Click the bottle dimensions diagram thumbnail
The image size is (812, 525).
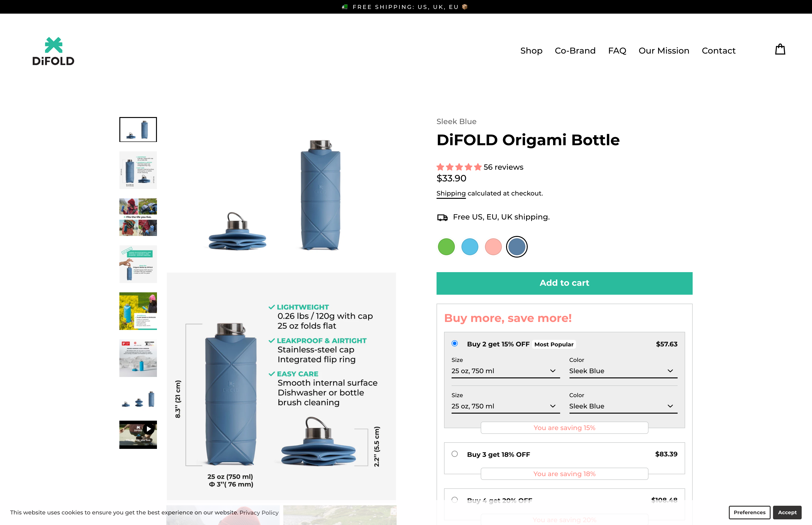(x=138, y=170)
